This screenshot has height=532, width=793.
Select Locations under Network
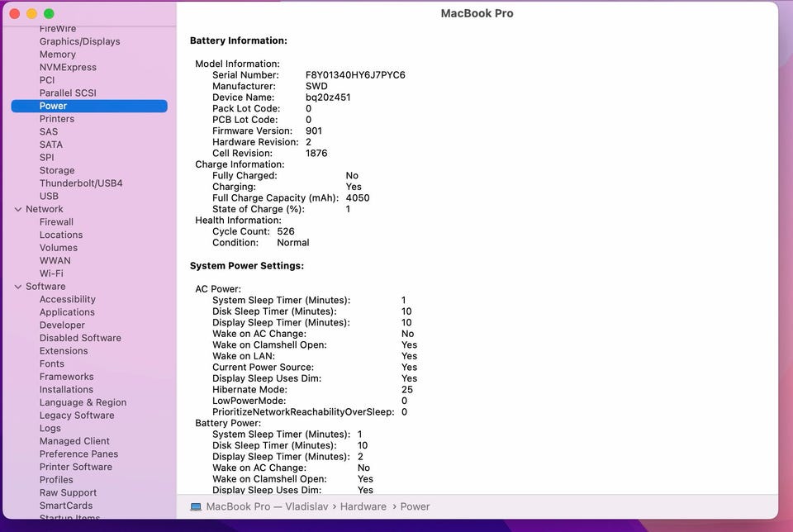(x=60, y=235)
